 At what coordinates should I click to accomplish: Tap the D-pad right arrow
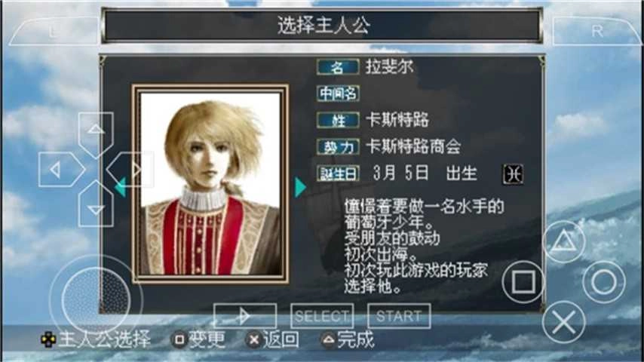130,169
